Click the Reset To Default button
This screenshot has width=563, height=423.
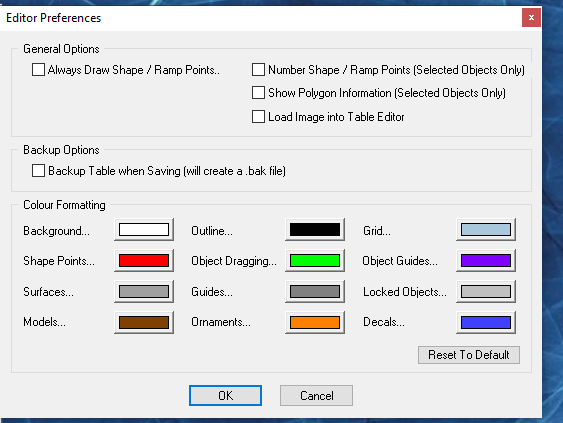(x=469, y=355)
